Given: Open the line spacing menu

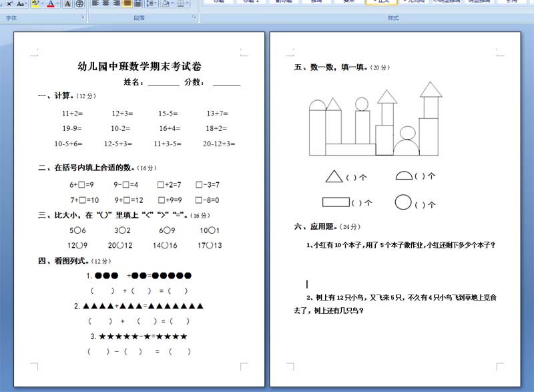Looking at the screenshot, I should (x=151, y=3).
